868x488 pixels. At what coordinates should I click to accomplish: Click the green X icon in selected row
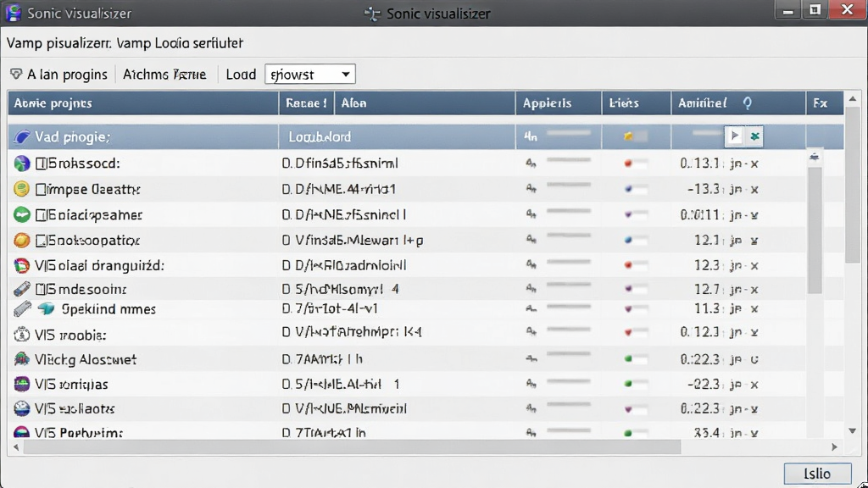point(754,136)
